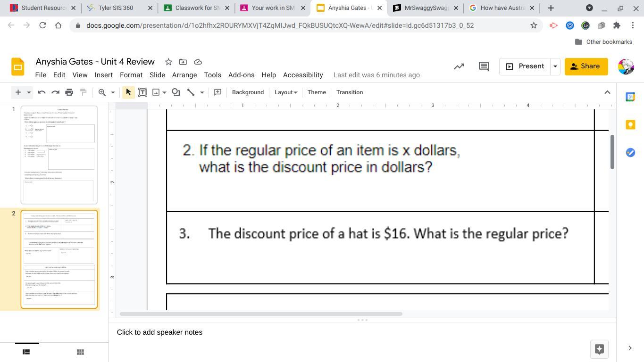Click the Paint format icon
Screen dimensions: 644x362
[x=83, y=92]
